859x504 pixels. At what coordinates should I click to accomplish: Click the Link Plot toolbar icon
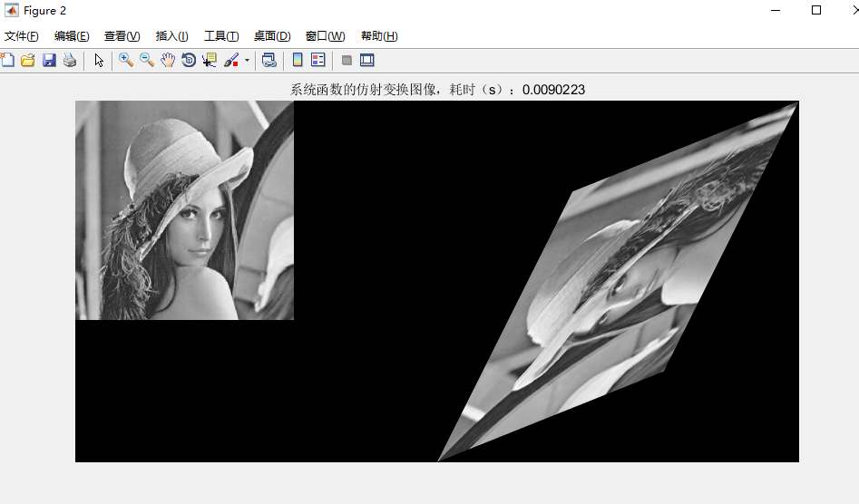click(x=269, y=60)
